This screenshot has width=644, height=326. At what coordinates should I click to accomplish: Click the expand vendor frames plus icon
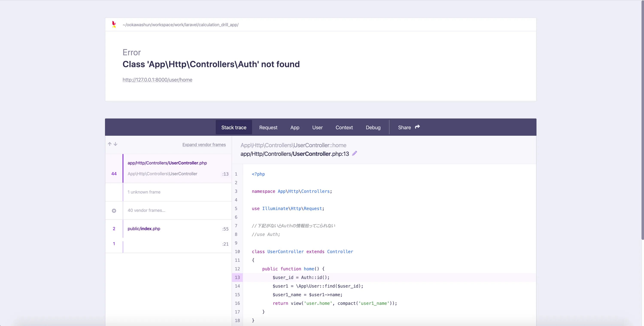114,210
